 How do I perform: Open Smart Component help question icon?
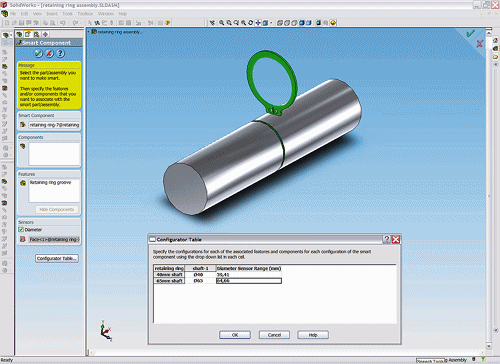click(60, 53)
